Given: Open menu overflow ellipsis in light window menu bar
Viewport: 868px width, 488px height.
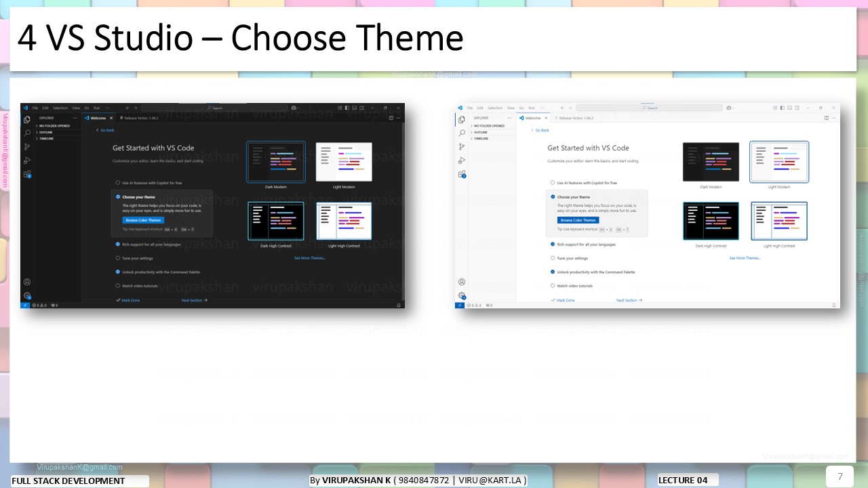Looking at the screenshot, I should pos(541,108).
